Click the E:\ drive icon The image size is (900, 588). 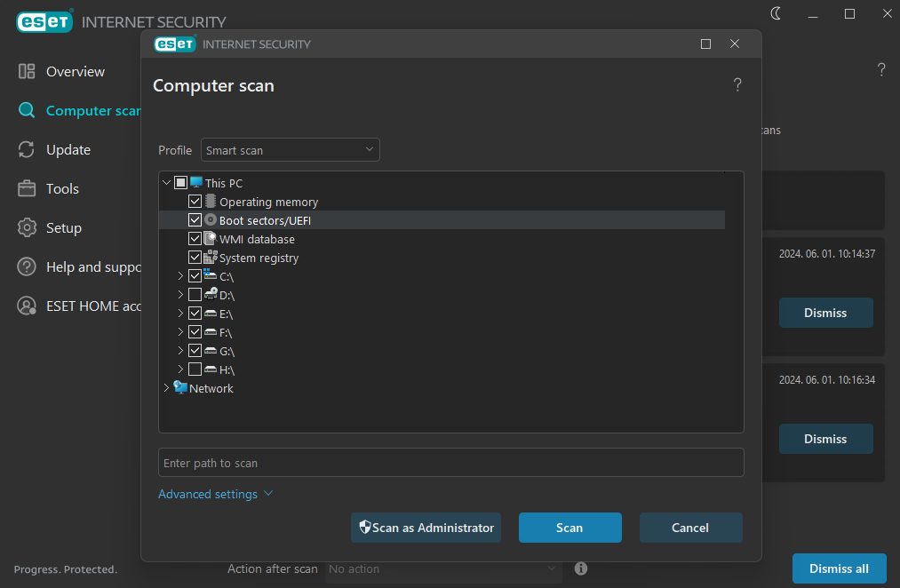211,314
